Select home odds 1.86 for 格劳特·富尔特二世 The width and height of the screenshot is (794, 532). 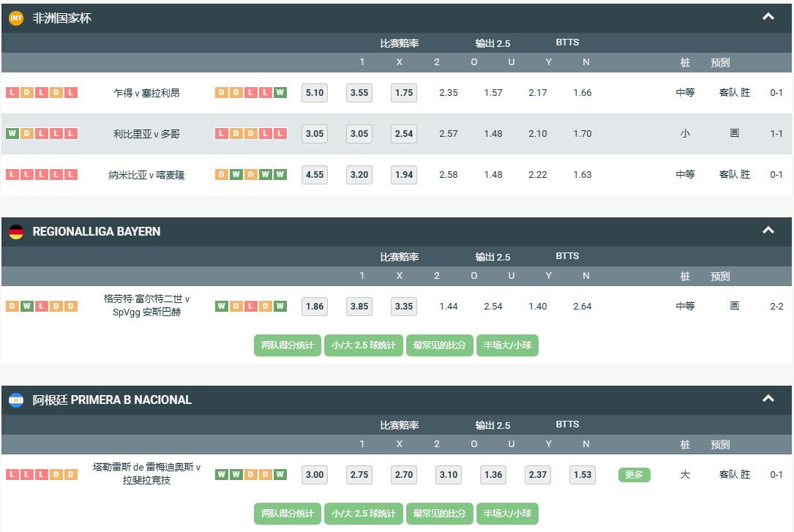[315, 307]
